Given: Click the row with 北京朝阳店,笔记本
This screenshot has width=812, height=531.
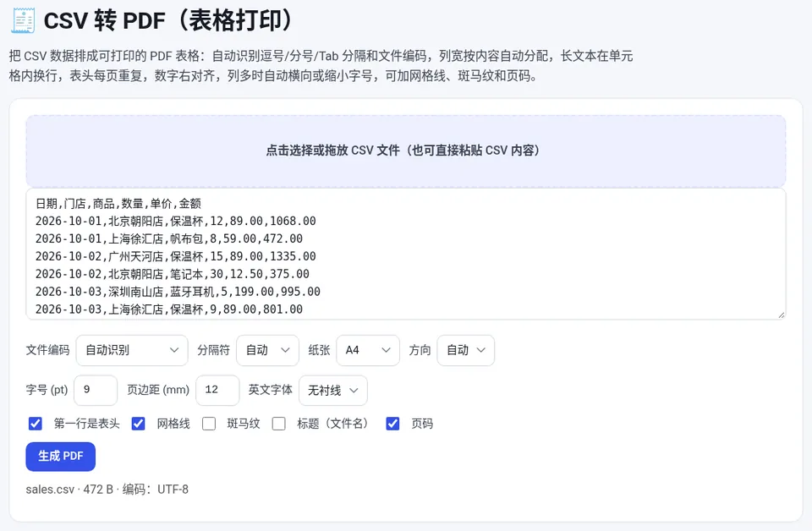Looking at the screenshot, I should pos(173,274).
